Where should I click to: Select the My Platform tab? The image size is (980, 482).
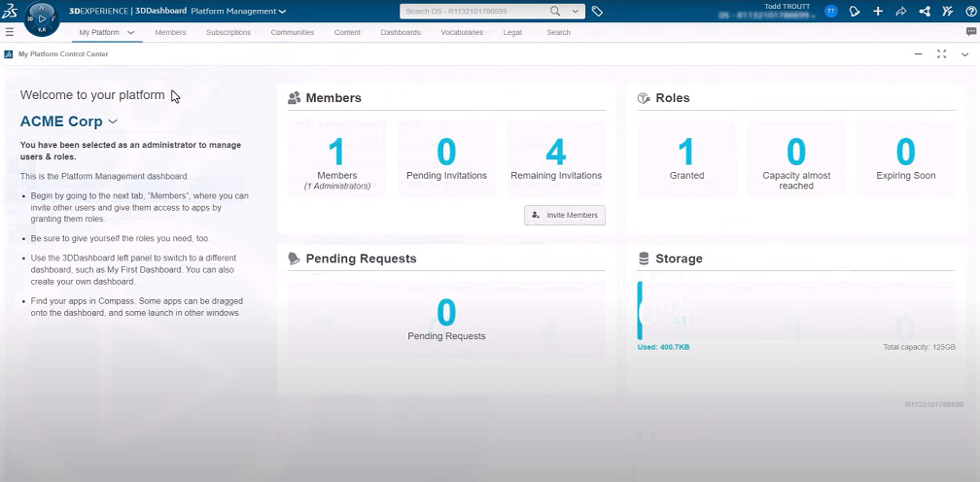click(99, 32)
